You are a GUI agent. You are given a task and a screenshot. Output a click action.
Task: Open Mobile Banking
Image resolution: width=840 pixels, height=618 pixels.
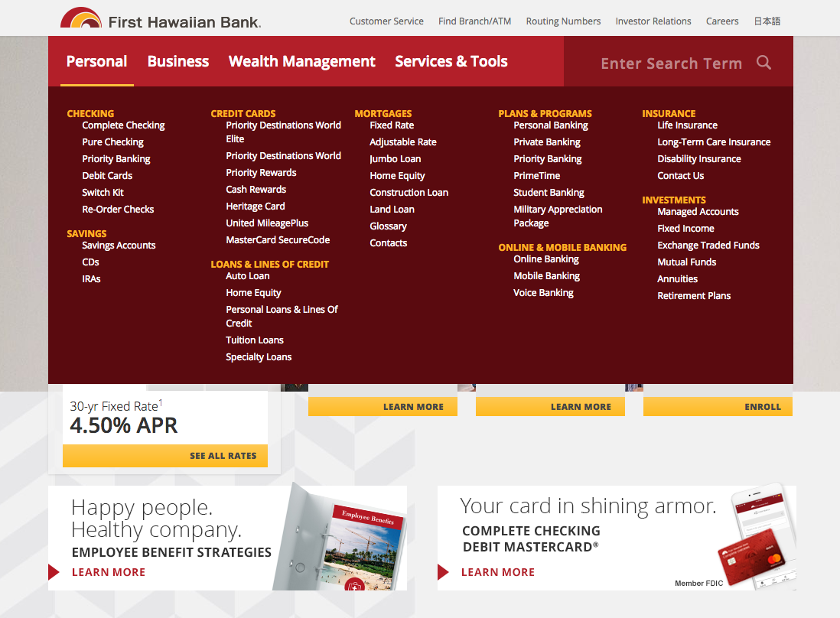point(546,276)
